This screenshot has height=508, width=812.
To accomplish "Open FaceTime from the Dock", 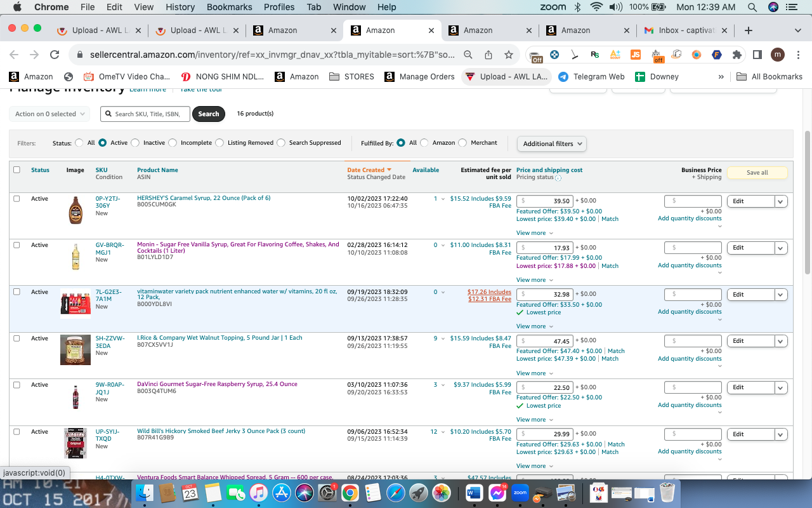I will pyautogui.click(x=235, y=493).
